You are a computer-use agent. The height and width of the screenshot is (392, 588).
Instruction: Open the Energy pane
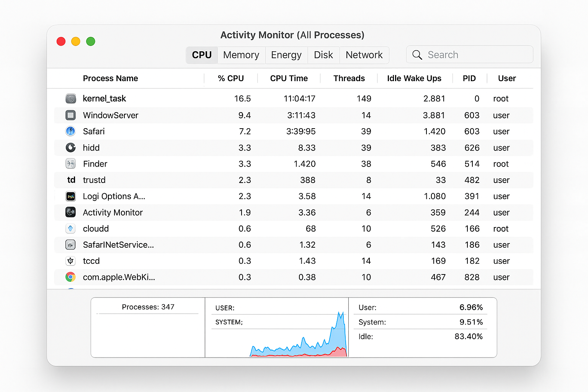(286, 55)
